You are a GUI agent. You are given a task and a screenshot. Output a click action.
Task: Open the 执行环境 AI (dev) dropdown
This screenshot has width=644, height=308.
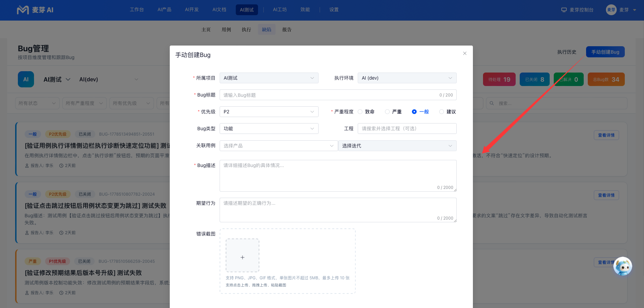(x=407, y=78)
